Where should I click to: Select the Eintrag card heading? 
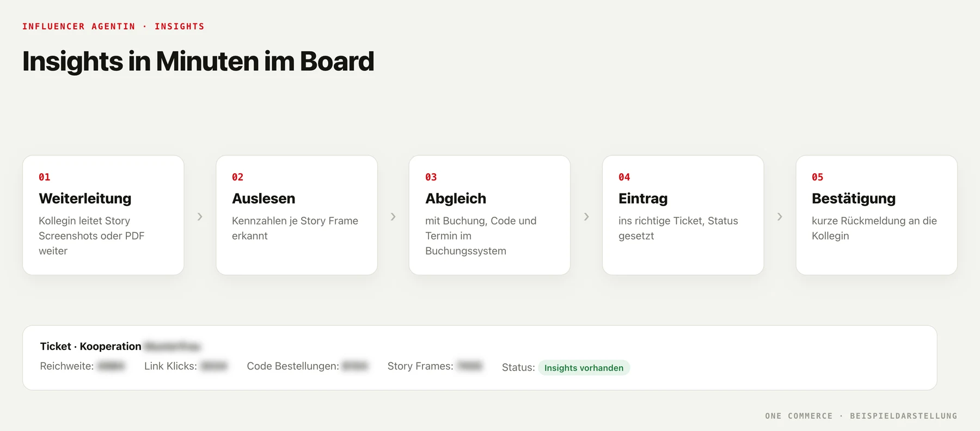tap(643, 198)
